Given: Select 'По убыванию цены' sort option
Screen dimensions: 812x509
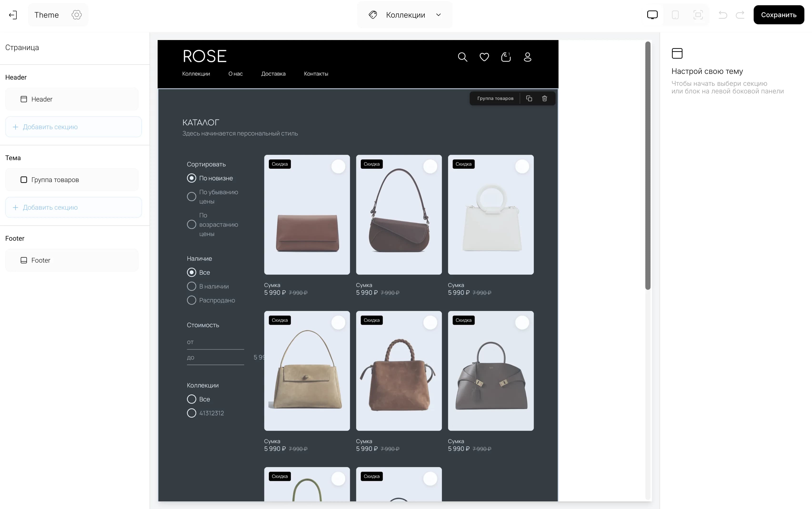Looking at the screenshot, I should (x=191, y=197).
